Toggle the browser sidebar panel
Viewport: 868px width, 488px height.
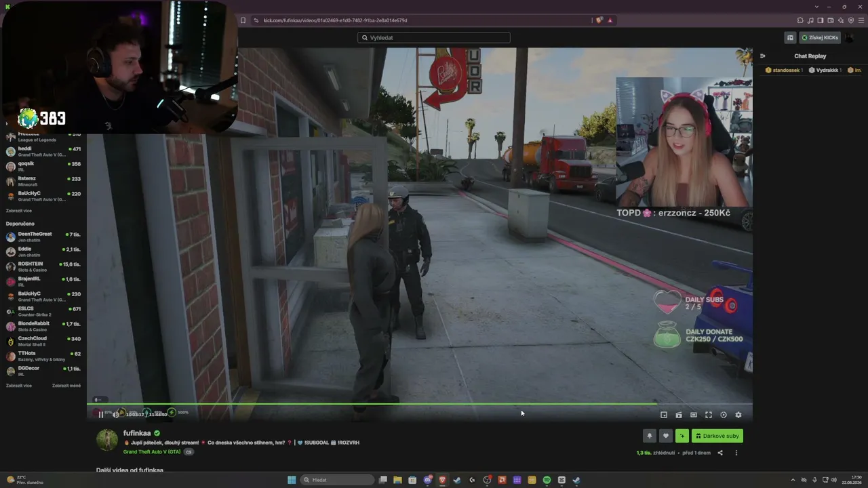(820, 20)
